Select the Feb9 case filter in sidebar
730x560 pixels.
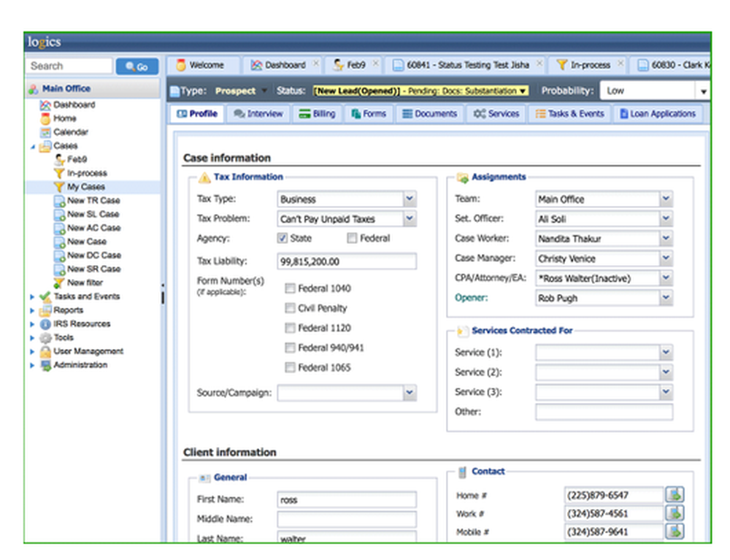coord(77,159)
